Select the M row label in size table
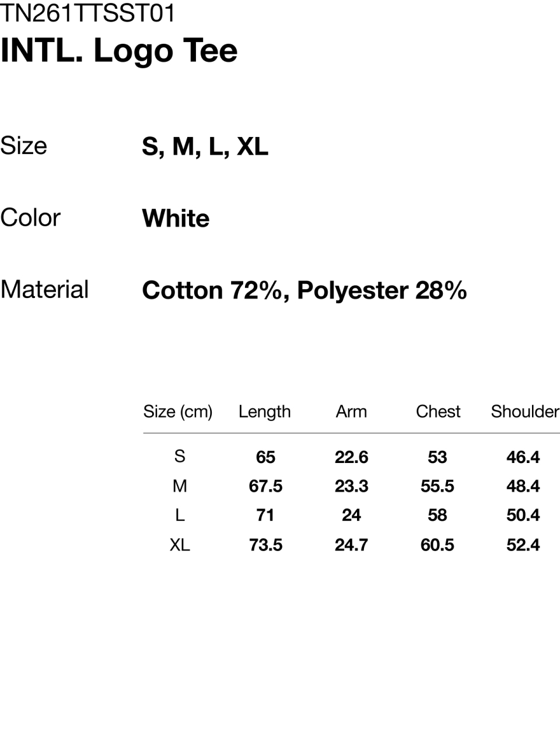This screenshot has height=747, width=560. [180, 486]
